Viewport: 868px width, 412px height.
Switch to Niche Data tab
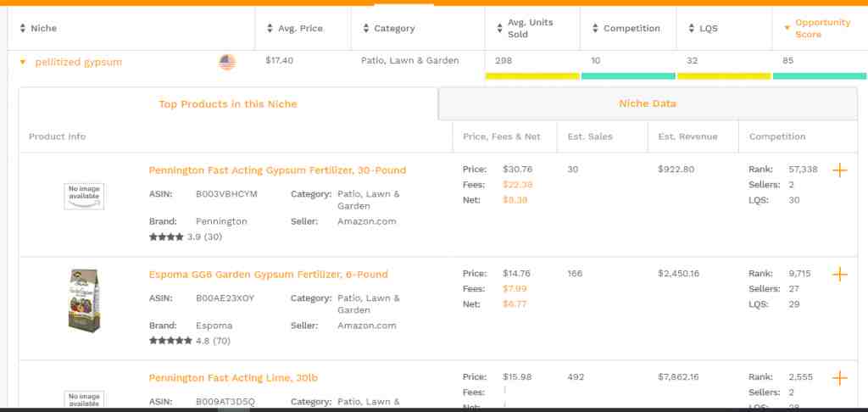coord(648,103)
